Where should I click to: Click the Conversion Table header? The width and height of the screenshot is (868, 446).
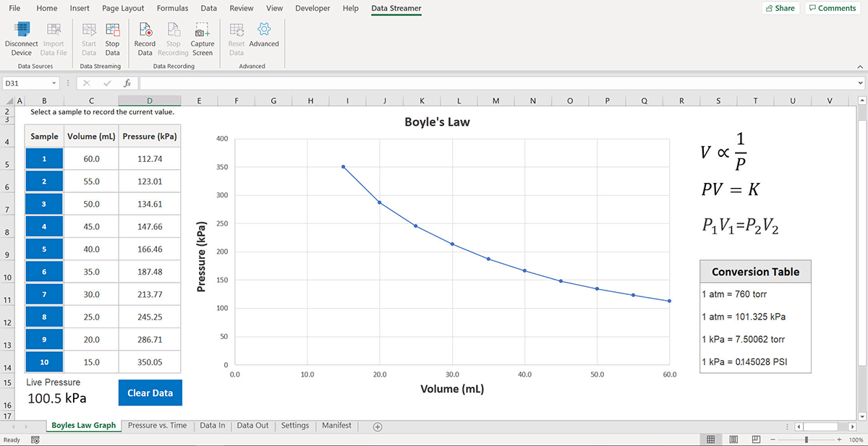[756, 272]
